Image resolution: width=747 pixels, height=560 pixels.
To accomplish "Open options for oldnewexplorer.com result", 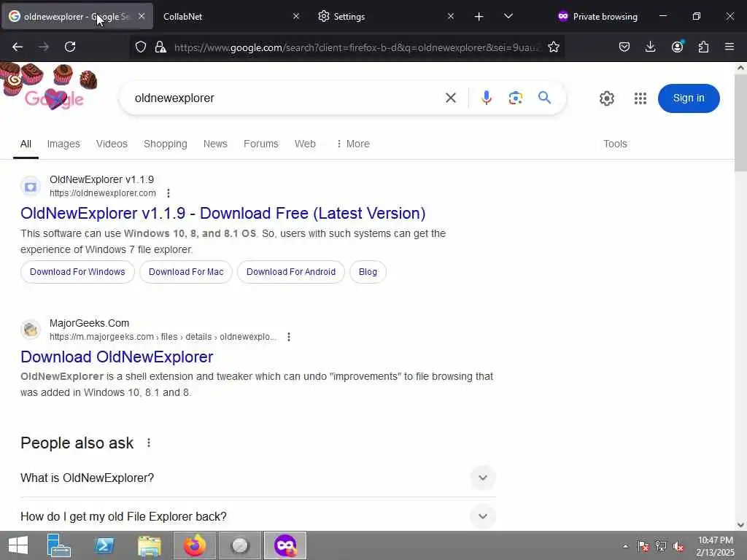I will pos(169,192).
